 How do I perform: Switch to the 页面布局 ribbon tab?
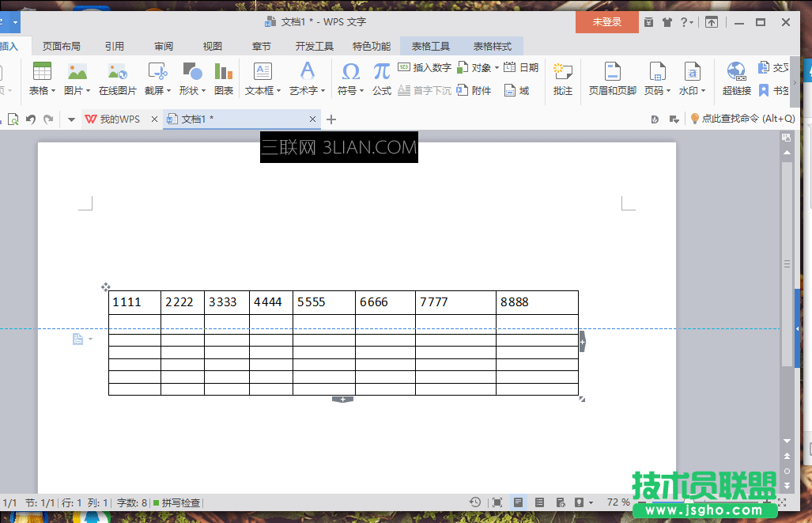pos(61,46)
